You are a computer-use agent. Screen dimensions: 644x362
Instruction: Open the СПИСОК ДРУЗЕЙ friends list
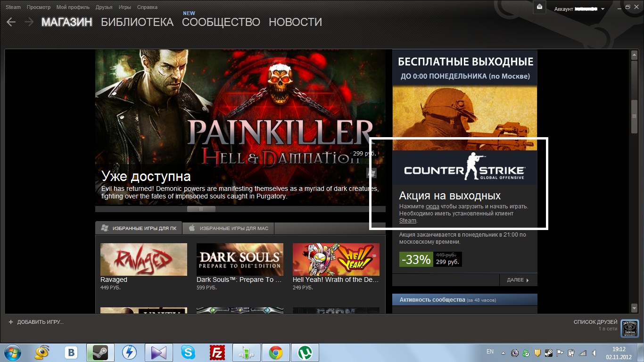(x=595, y=322)
